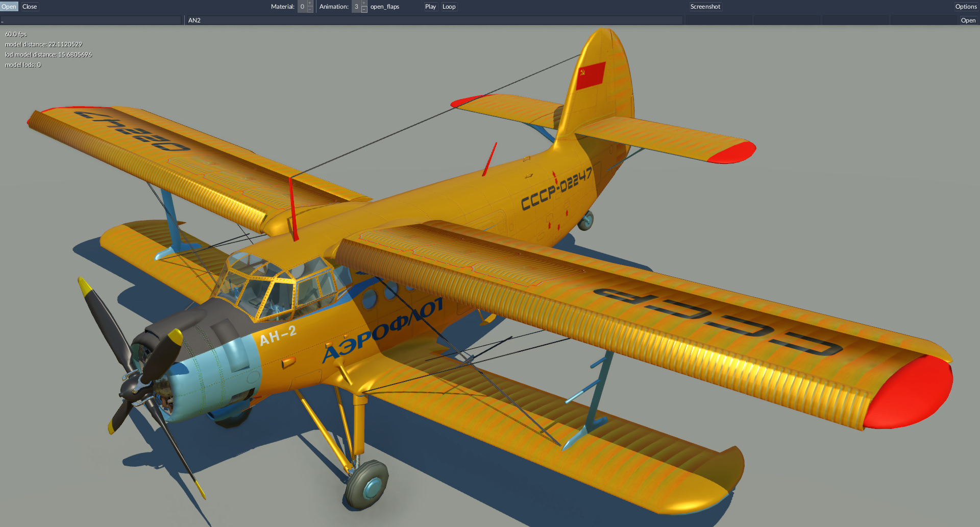Click the '60.0 fps' readout
Screen dimensions: 980x527
[16, 34]
